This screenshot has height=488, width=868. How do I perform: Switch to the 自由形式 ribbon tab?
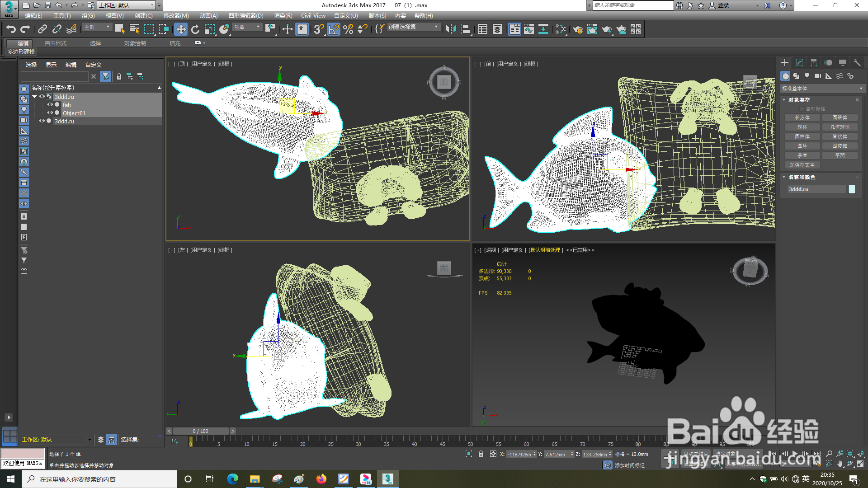click(56, 43)
